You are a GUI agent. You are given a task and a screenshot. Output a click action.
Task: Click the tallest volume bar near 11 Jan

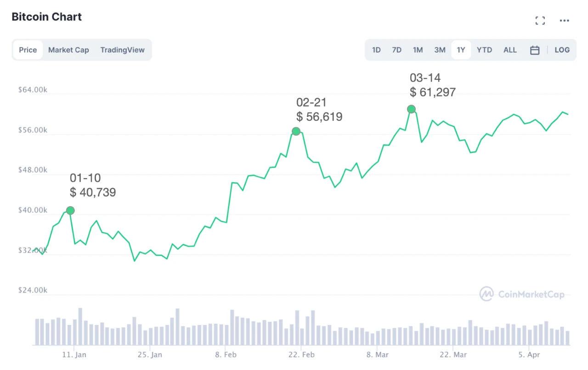[x=80, y=326]
